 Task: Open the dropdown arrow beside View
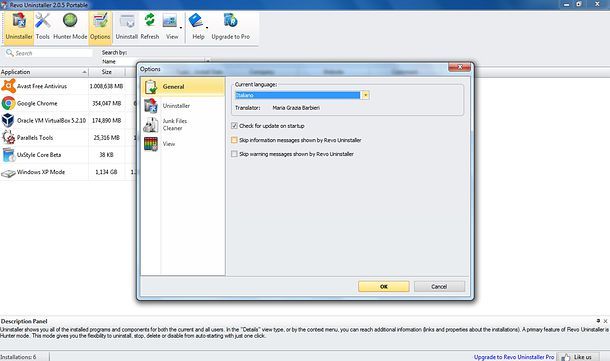click(x=181, y=28)
